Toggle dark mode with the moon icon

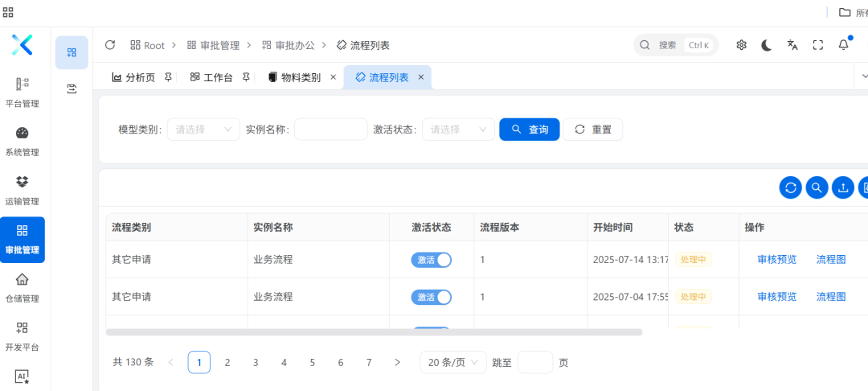point(767,45)
